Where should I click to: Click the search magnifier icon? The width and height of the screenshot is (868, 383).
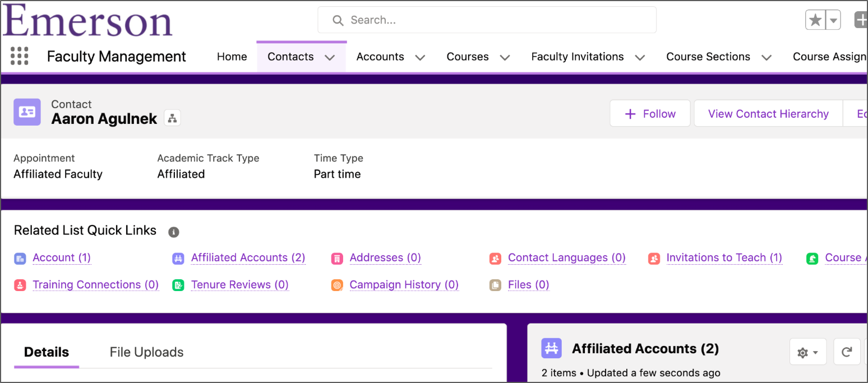[338, 21]
